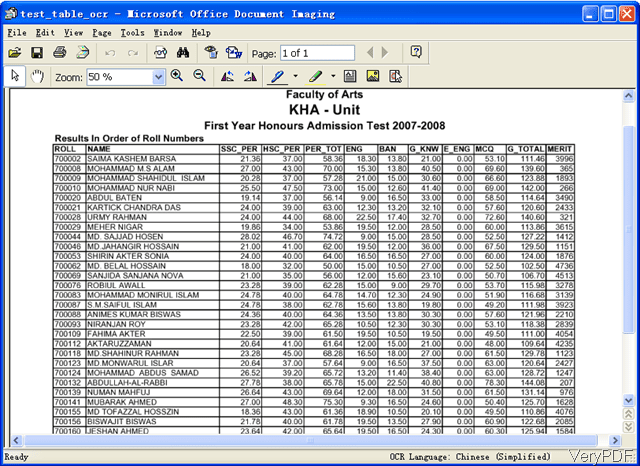Open the Help menu
Screen dimensions: 640x466
click(201, 33)
